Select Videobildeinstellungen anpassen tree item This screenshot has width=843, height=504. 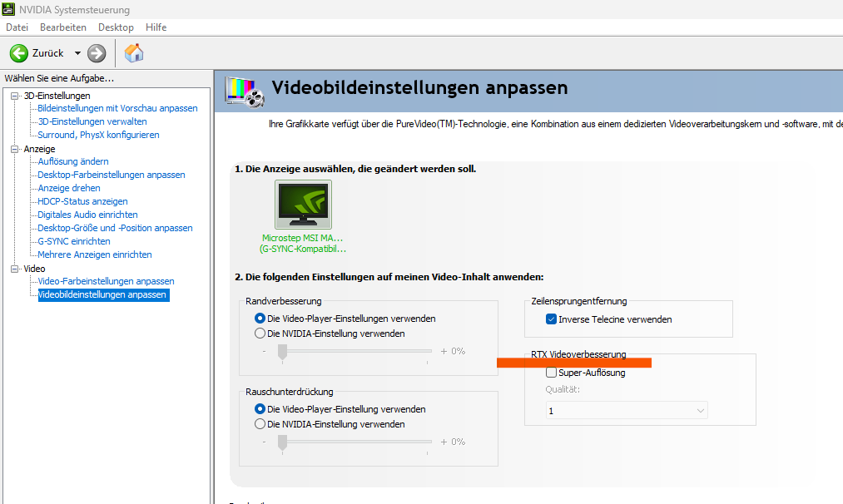[103, 295]
